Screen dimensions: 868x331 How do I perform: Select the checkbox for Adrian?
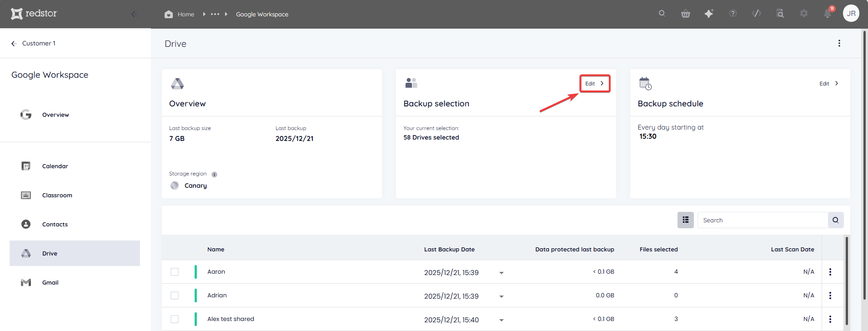[x=175, y=296]
